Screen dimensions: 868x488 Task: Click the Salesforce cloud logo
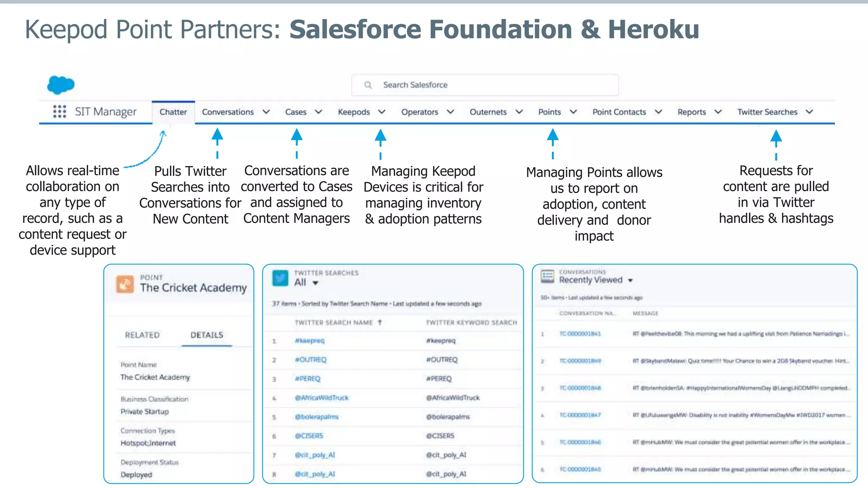pyautogui.click(x=61, y=84)
